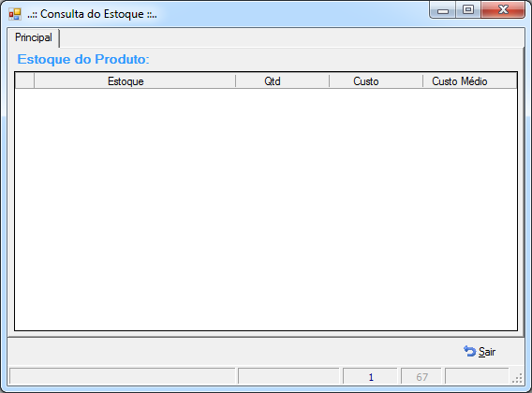Click the status bar value 67
This screenshot has height=393, width=532.
click(421, 377)
